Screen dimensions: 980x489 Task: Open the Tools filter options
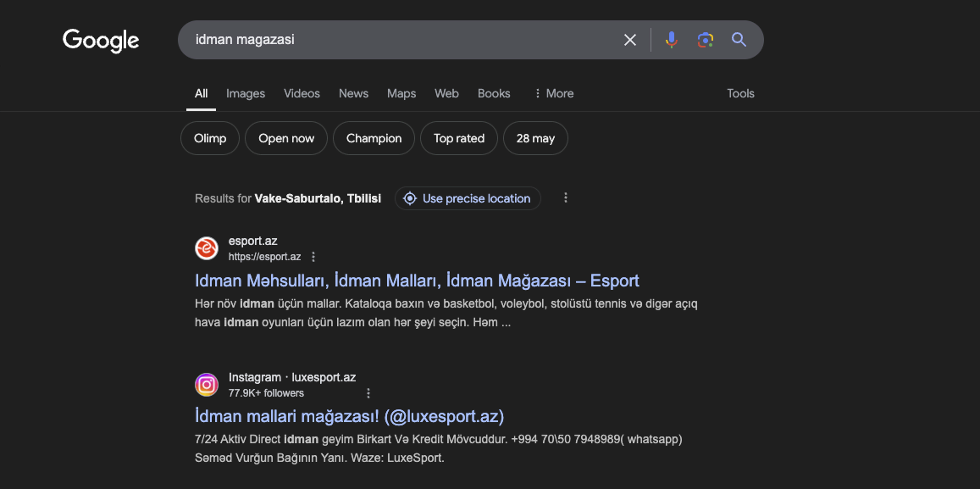click(740, 93)
